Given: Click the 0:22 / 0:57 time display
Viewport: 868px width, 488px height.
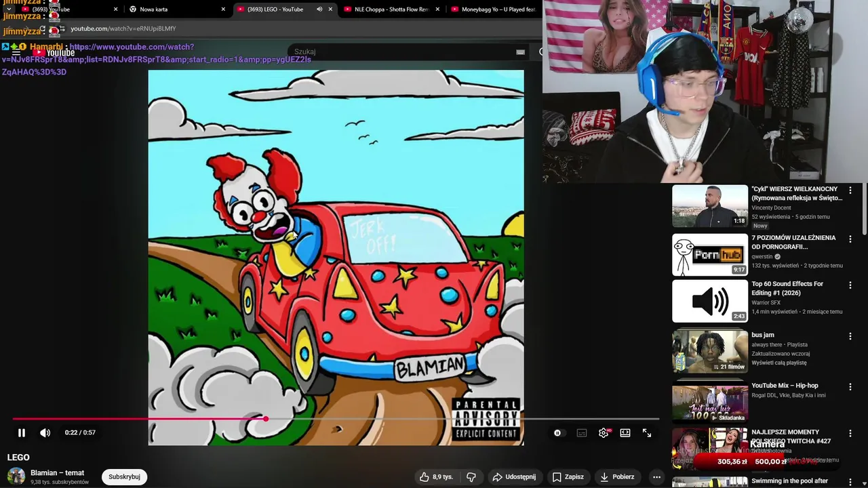Looking at the screenshot, I should point(80,432).
